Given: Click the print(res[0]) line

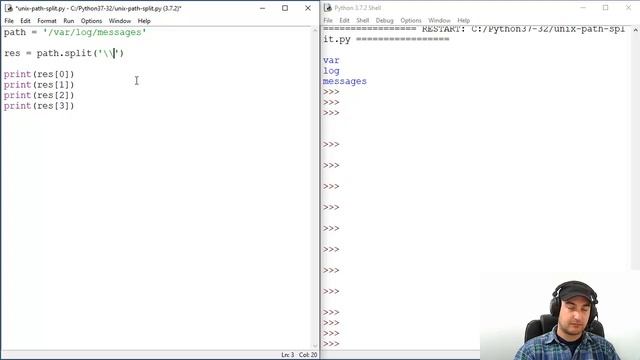Looking at the screenshot, I should [39, 74].
